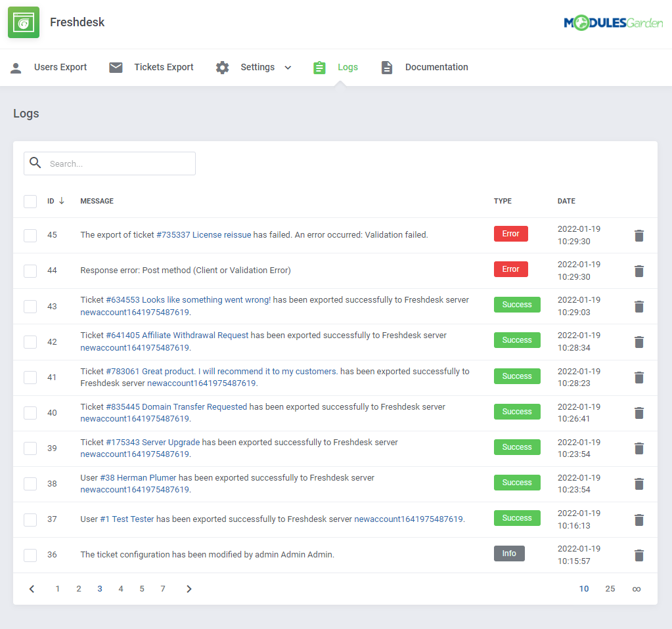This screenshot has height=629, width=672.
Task: Delete log entry 41 with trash icon
Action: pos(639,377)
